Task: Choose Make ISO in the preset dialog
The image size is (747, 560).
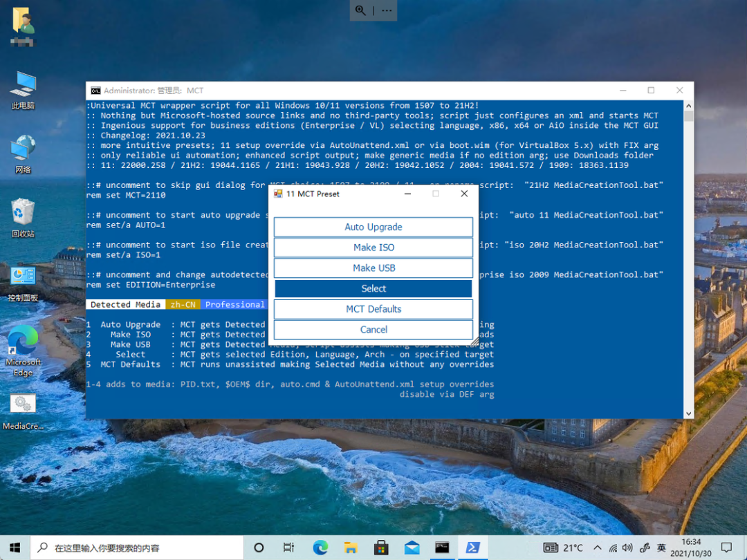Action: [373, 247]
